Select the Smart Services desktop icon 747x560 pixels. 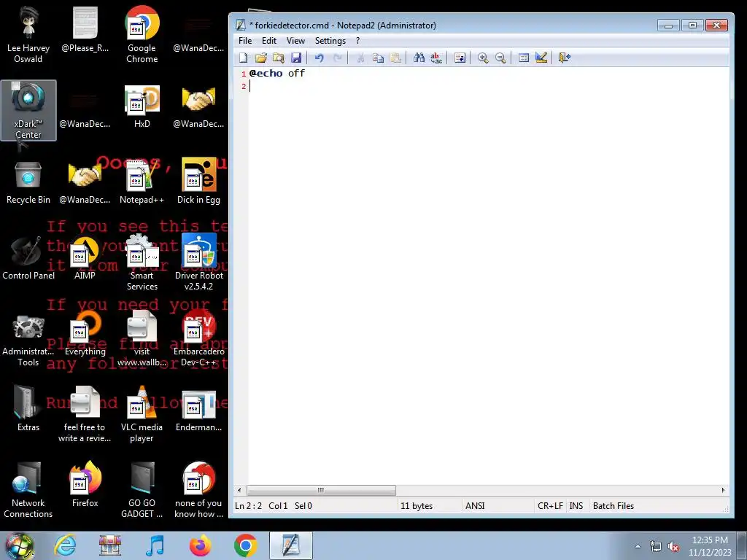142,262
